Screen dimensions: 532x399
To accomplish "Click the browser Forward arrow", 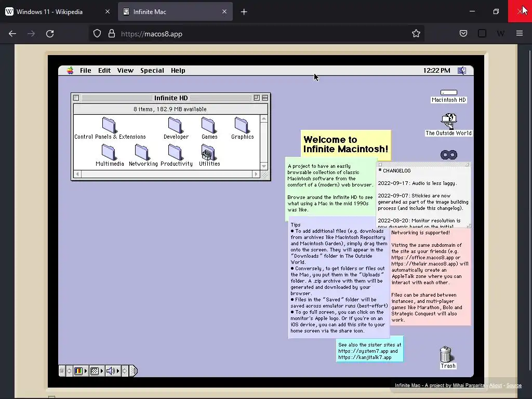I will [x=31, y=34].
